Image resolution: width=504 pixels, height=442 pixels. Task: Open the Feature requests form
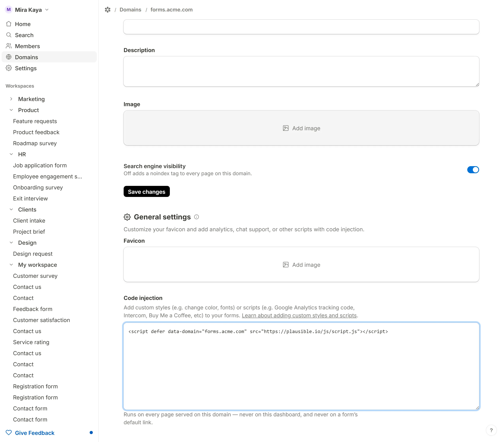click(35, 121)
